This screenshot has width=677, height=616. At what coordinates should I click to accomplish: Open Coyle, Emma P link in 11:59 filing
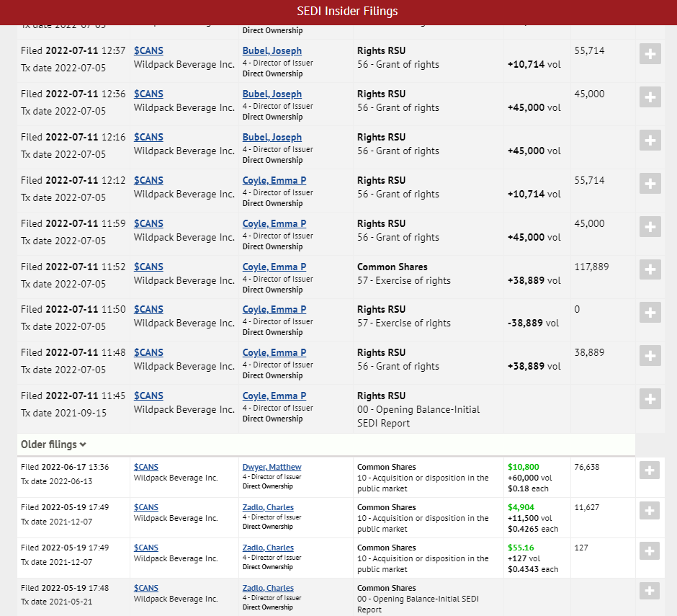point(274,223)
